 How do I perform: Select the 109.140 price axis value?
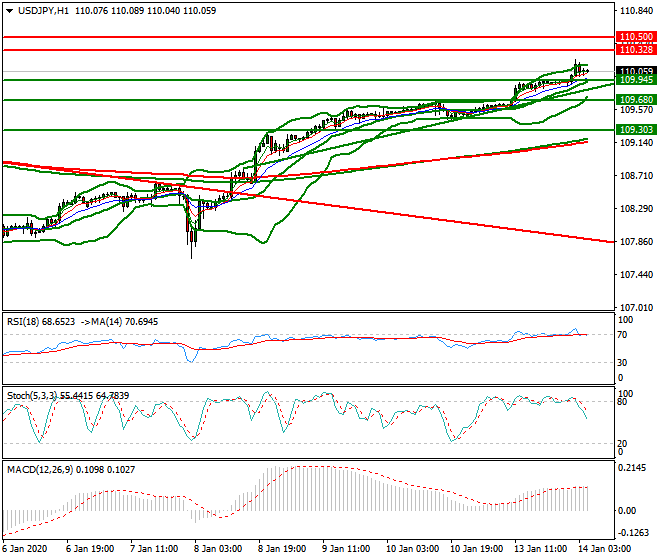[636, 143]
